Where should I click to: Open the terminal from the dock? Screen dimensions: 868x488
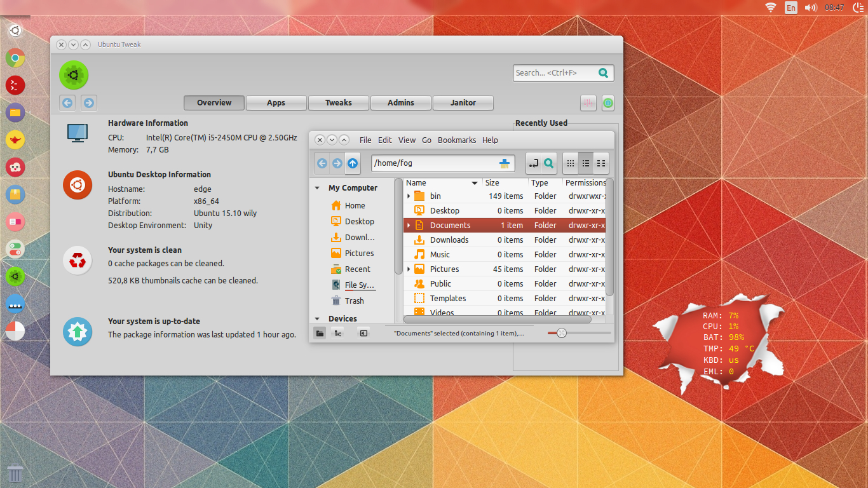tap(15, 85)
